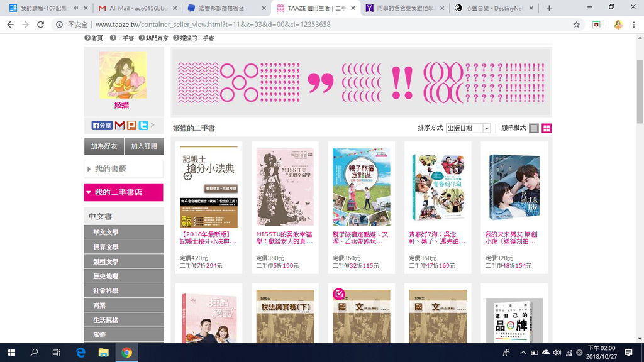This screenshot has width=644, height=362.
Task: Share via the Gmail icon
Action: click(x=119, y=125)
